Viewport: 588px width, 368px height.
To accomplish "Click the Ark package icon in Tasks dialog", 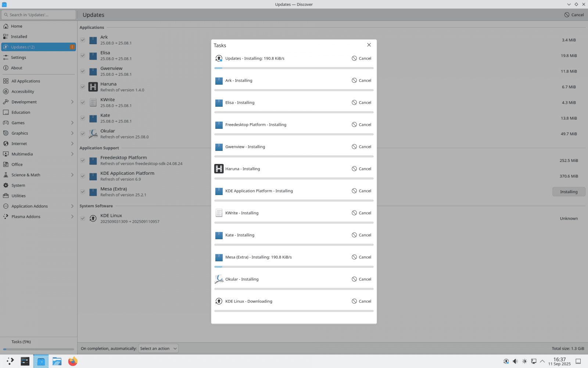I will tap(219, 81).
